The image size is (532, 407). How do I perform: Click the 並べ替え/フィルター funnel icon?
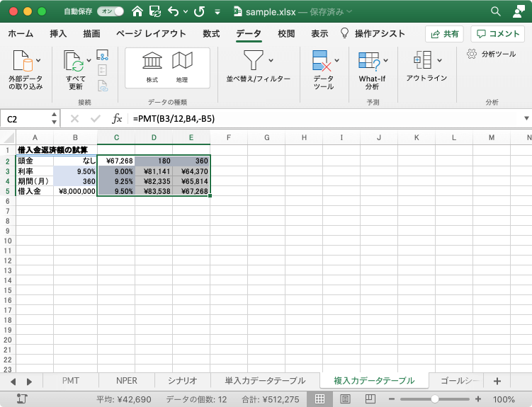[x=254, y=60]
